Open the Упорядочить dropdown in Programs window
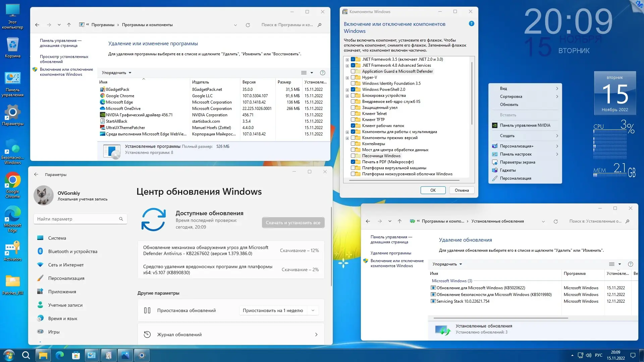 pos(116,73)
